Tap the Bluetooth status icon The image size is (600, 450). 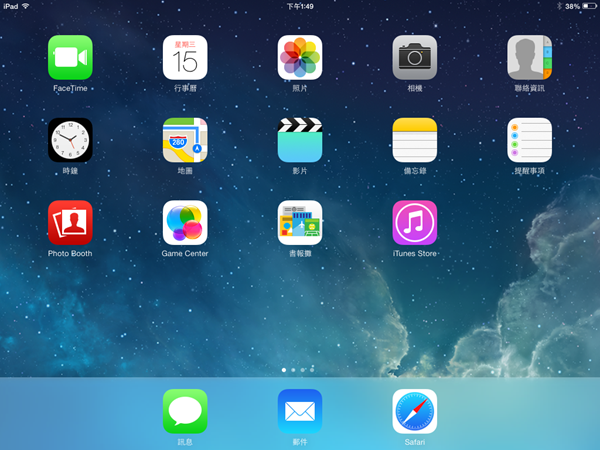tap(559, 6)
